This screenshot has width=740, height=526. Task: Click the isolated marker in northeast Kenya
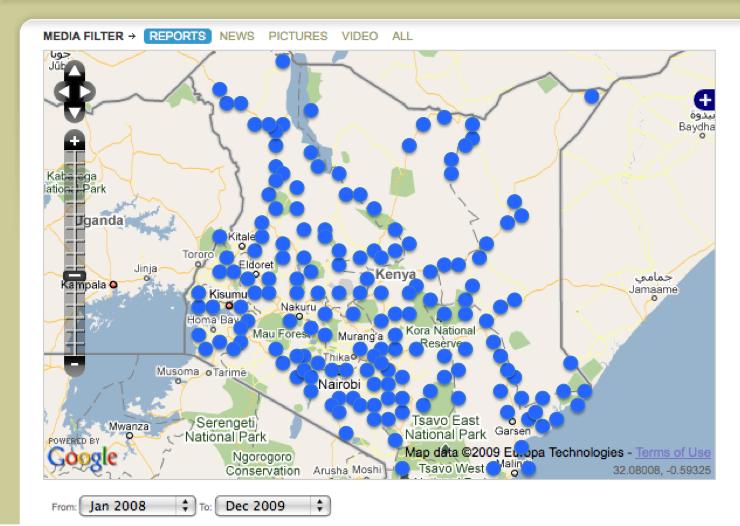point(592,96)
